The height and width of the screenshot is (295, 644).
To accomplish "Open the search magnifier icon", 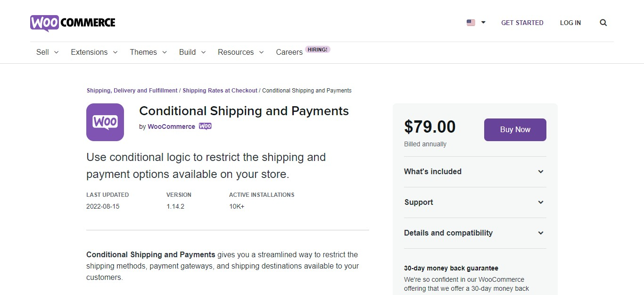I will click(x=603, y=23).
